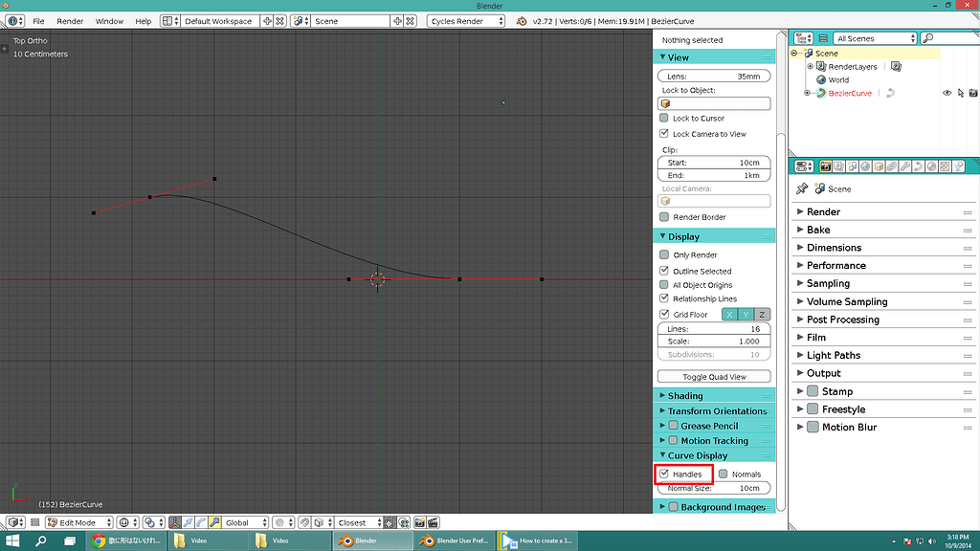Open All Scenes outliner display dropdown

tap(875, 38)
